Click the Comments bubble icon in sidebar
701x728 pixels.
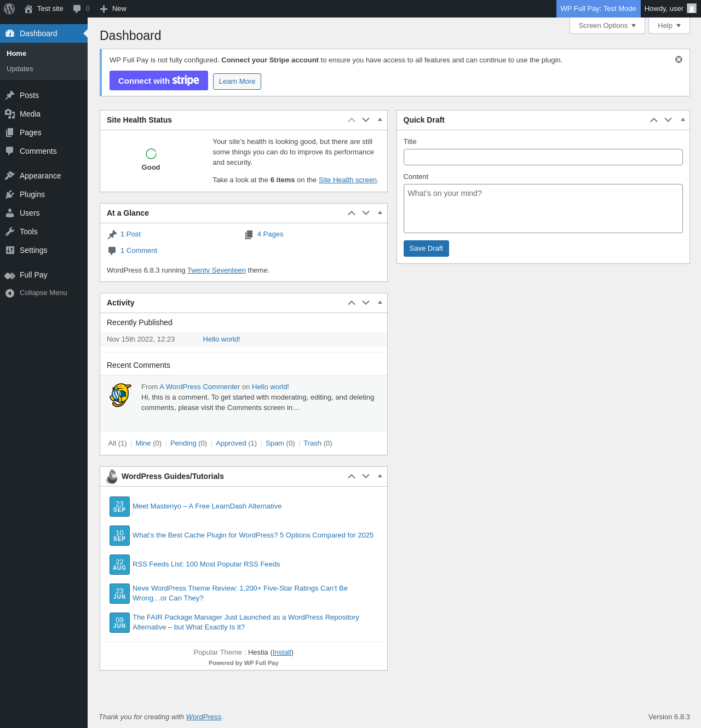pyautogui.click(x=10, y=151)
